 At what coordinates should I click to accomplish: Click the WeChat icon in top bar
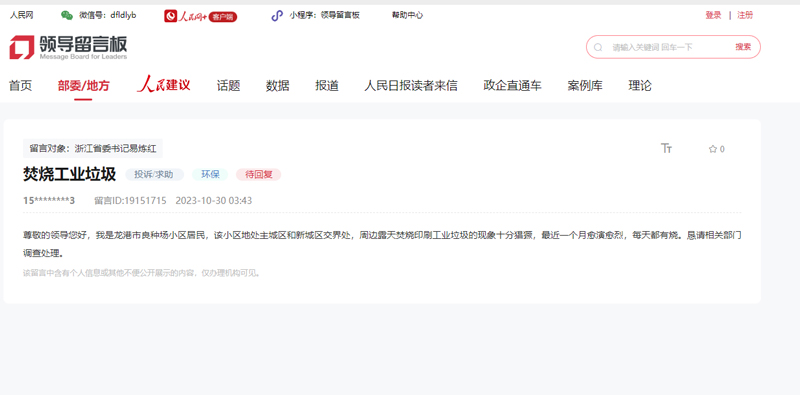67,15
